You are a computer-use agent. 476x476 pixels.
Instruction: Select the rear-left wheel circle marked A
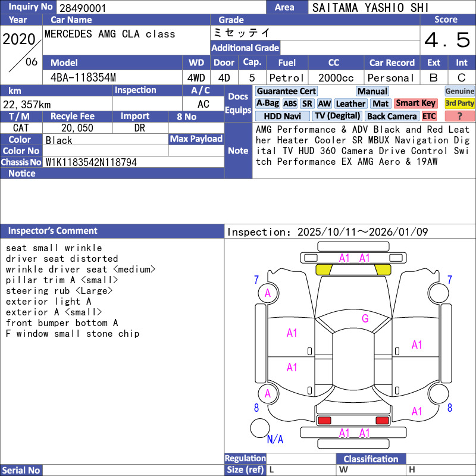268,393
